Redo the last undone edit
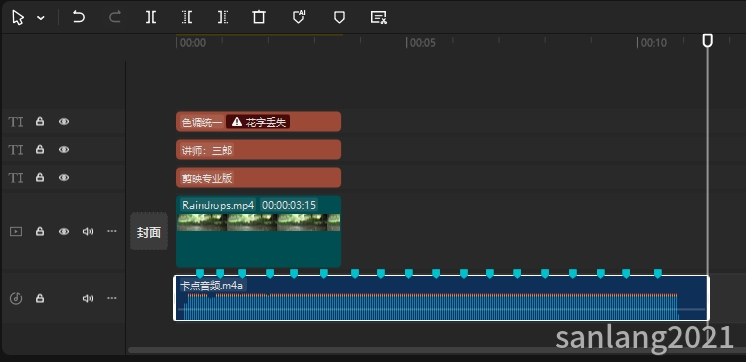 (115, 18)
